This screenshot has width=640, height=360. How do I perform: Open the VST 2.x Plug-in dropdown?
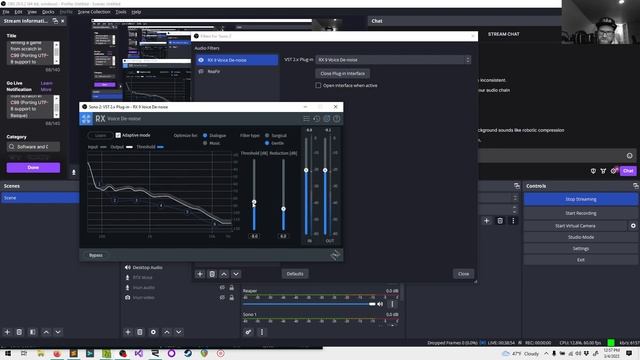coord(393,60)
